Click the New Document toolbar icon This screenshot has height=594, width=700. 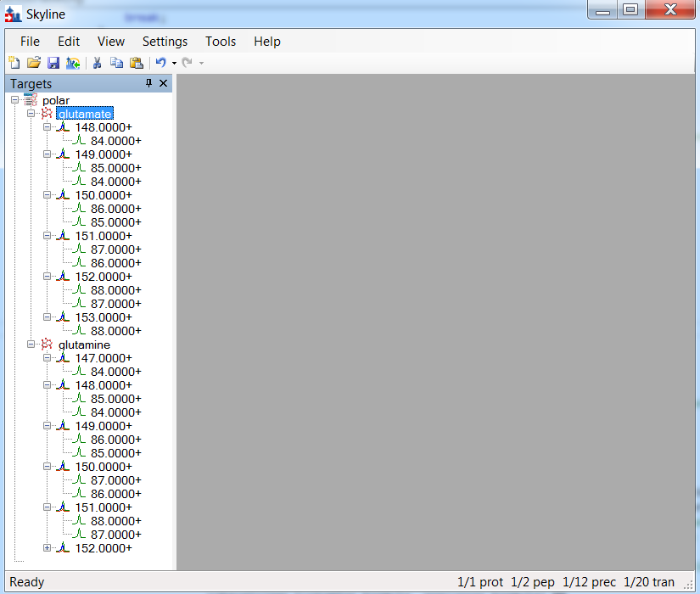tap(14, 63)
